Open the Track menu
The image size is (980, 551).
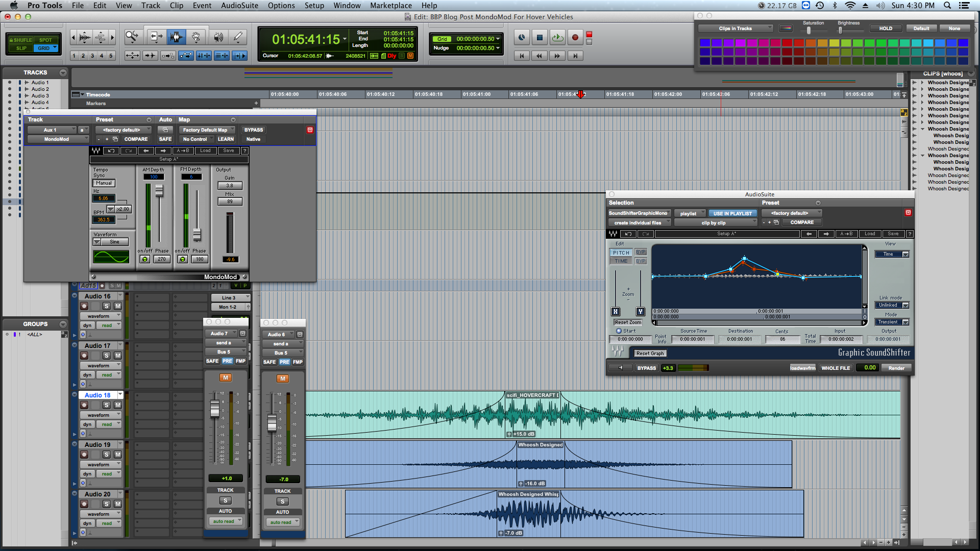coord(151,6)
